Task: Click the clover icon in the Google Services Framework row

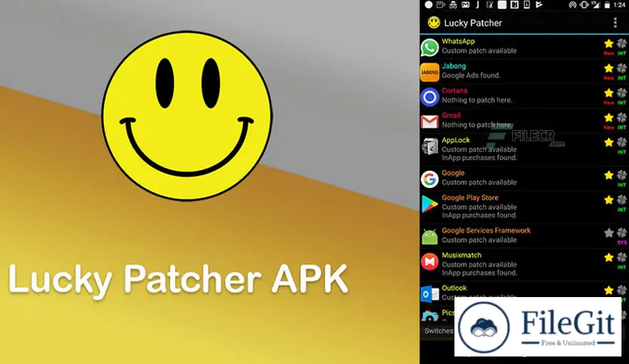Action: tap(621, 232)
